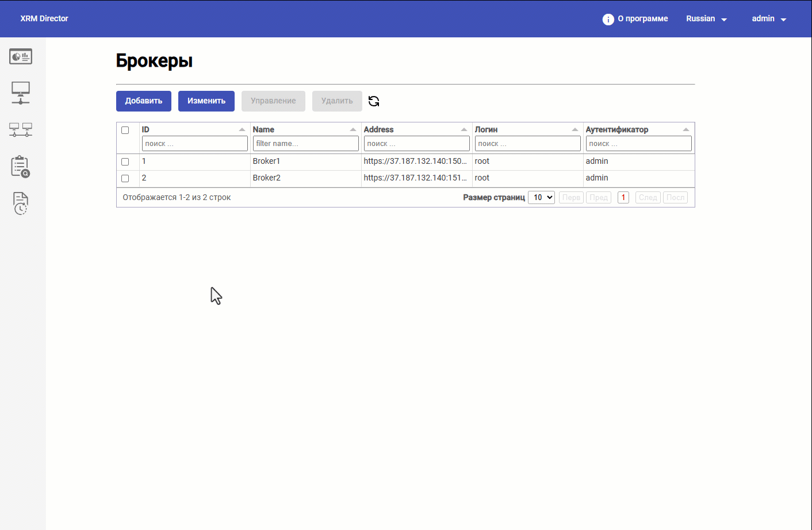The image size is (812, 530).
Task: Open the networked computers group sidebar icon
Action: (21, 129)
